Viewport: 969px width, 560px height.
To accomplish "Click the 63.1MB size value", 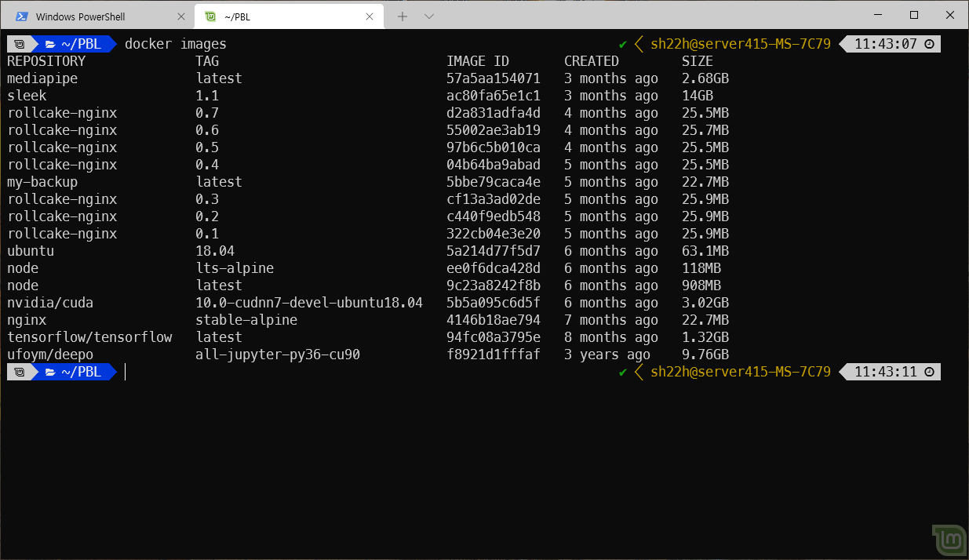I will (705, 251).
